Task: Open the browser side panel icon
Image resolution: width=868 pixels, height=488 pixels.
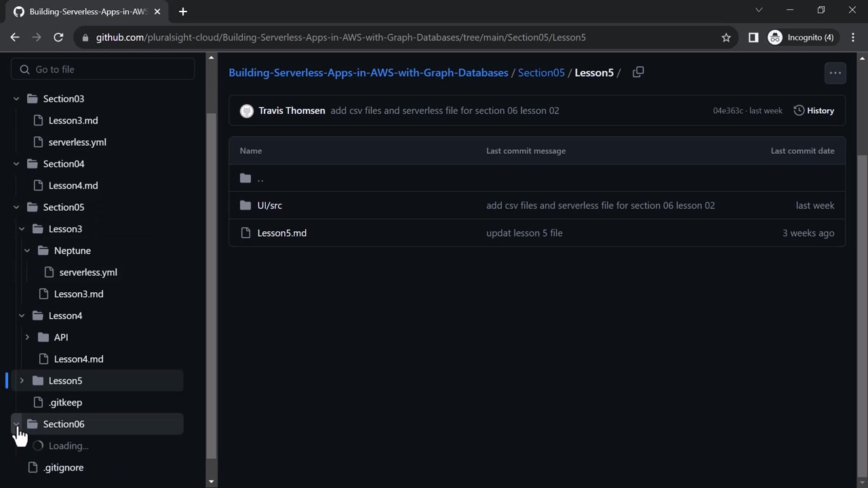Action: click(753, 37)
